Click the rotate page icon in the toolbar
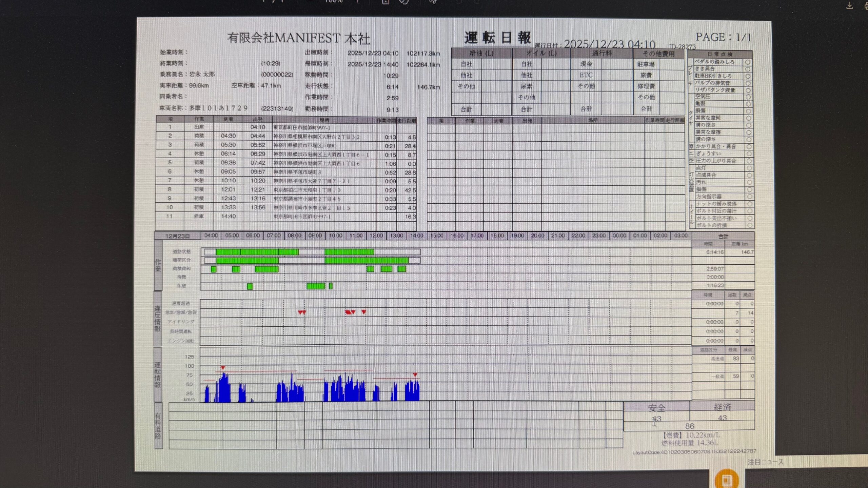Image resolution: width=868 pixels, height=488 pixels. pyautogui.click(x=404, y=2)
